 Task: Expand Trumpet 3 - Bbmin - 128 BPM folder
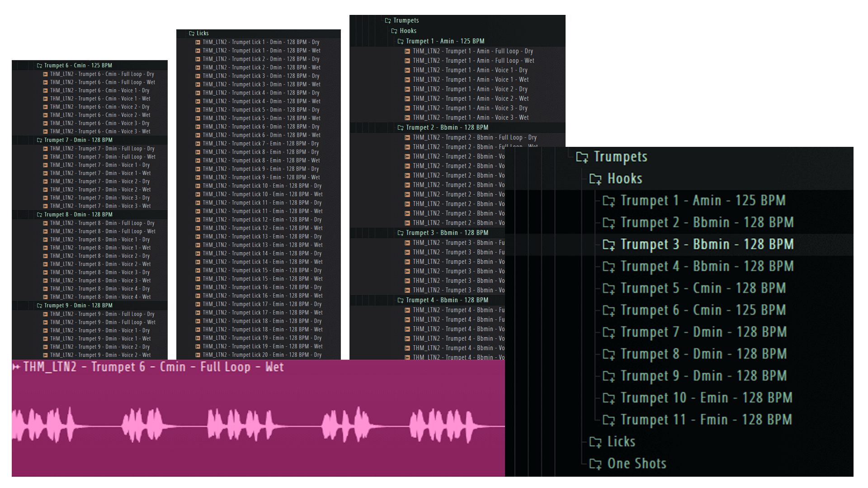pyautogui.click(x=707, y=244)
